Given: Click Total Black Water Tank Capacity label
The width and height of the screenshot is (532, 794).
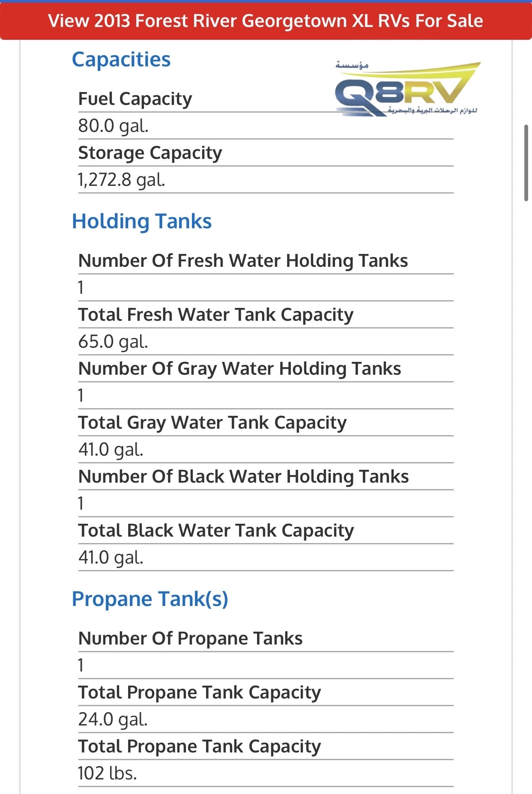Looking at the screenshot, I should (x=216, y=531).
